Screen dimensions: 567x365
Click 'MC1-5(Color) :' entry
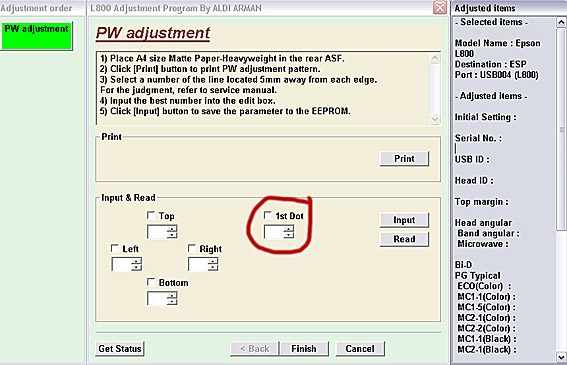[x=486, y=307]
